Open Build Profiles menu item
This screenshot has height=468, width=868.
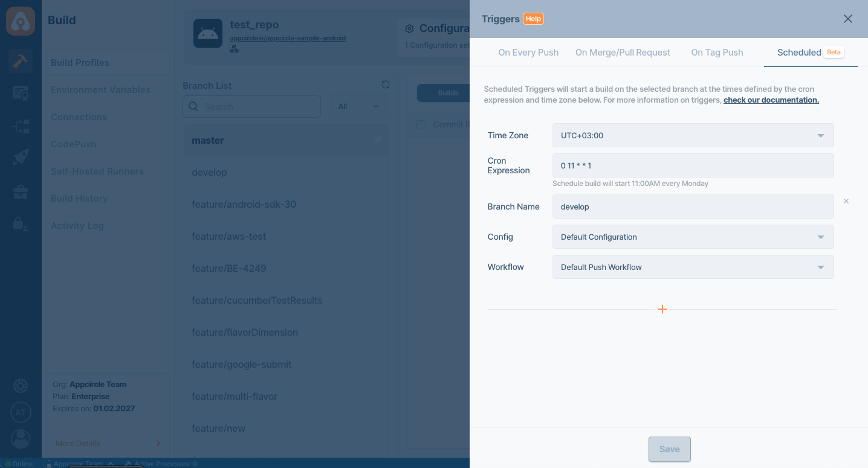coord(108,62)
